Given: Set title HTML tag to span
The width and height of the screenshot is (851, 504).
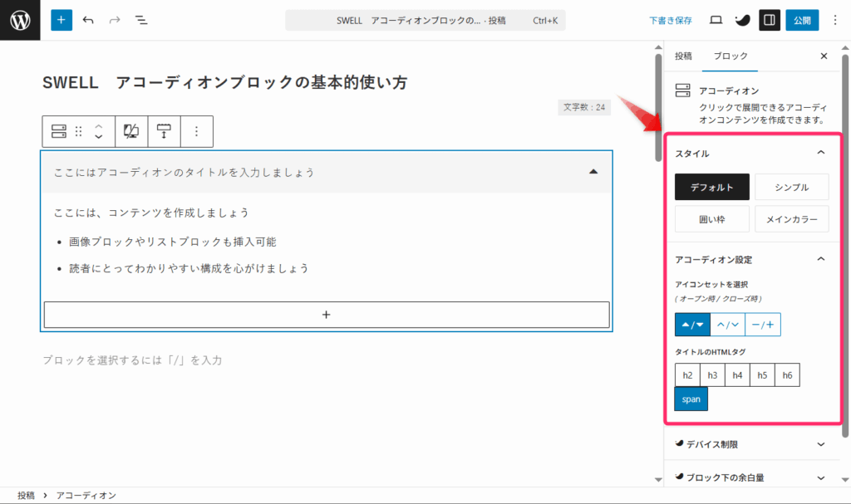Looking at the screenshot, I should coord(691,399).
